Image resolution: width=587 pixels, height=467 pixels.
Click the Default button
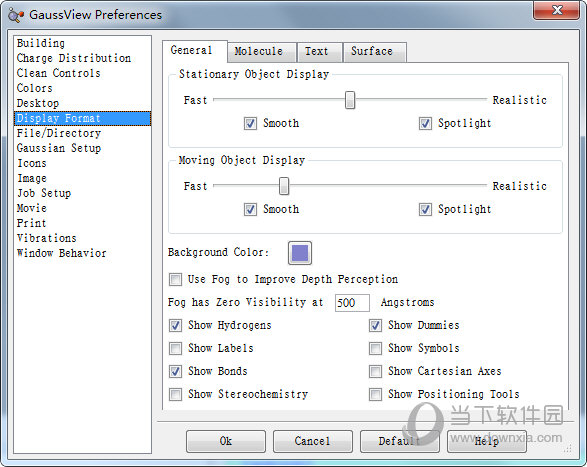click(x=399, y=441)
